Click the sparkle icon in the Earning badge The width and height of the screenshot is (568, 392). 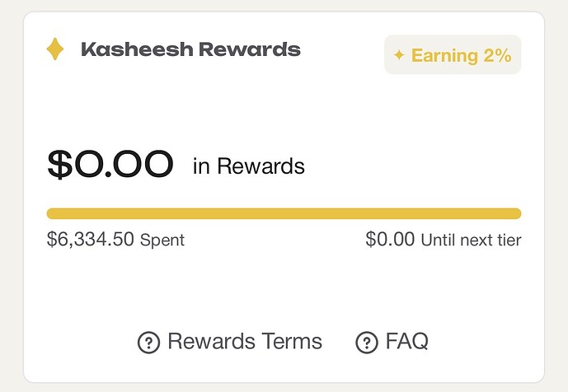point(399,56)
